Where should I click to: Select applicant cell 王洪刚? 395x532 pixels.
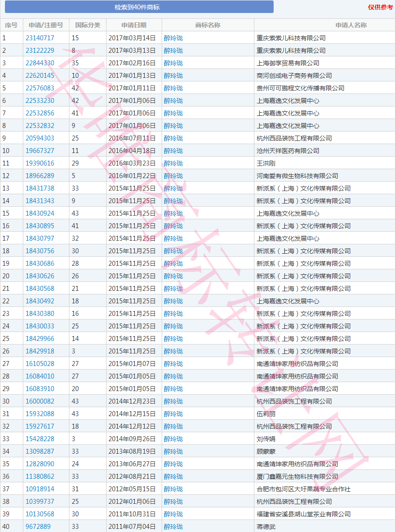tap(266, 163)
